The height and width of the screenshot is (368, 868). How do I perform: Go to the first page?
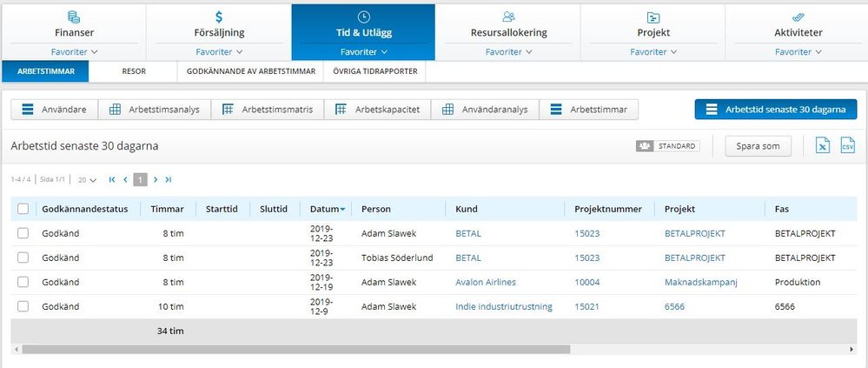coord(112,179)
